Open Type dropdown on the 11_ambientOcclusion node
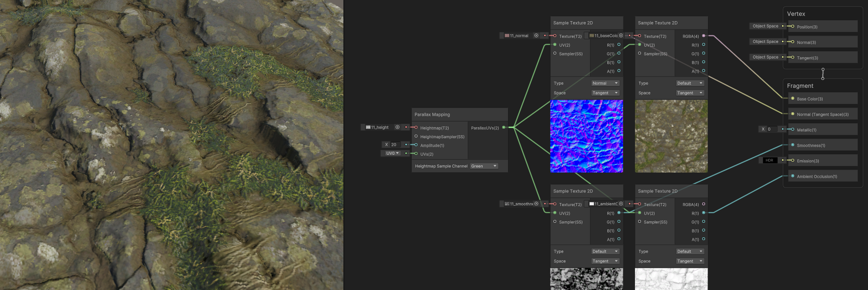Image resolution: width=868 pixels, height=290 pixels. pos(690,251)
